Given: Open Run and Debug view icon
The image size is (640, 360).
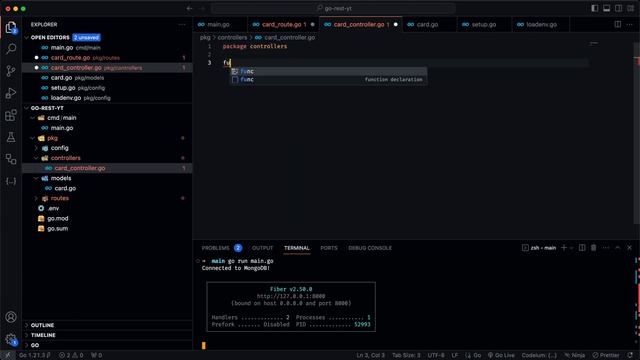Looking at the screenshot, I should click(11, 93).
